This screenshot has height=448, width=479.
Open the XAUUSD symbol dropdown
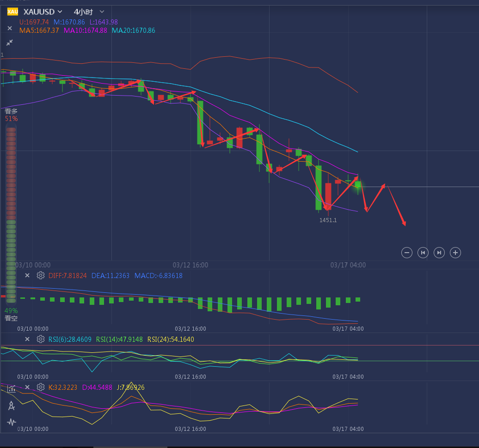(x=43, y=12)
